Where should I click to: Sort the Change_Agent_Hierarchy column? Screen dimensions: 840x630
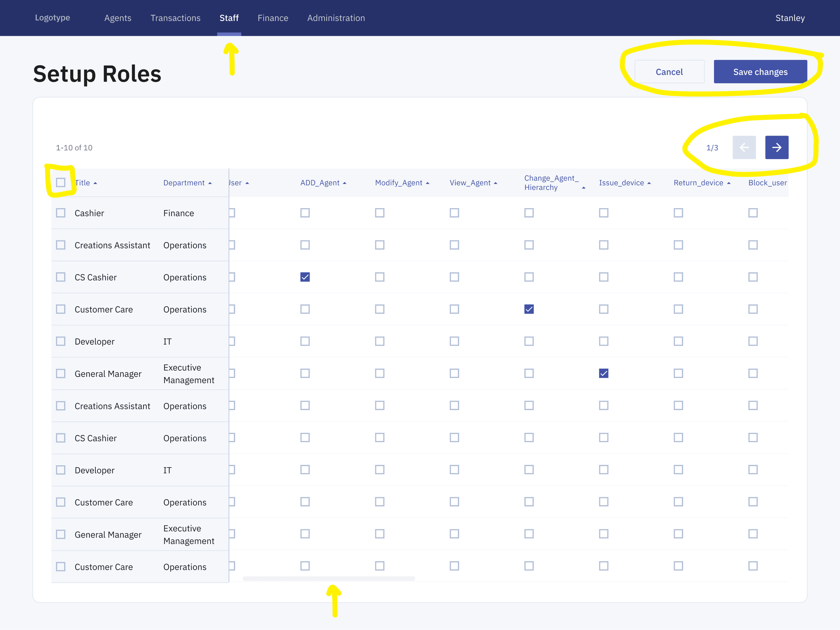[583, 188]
